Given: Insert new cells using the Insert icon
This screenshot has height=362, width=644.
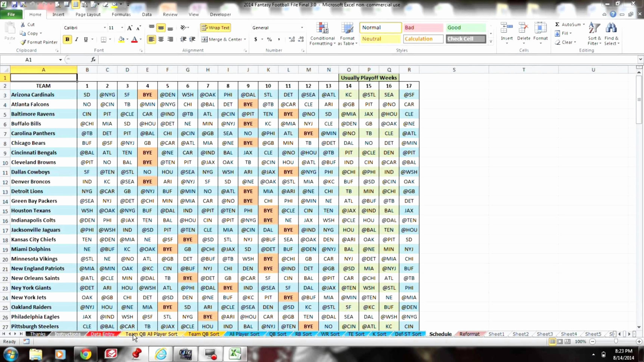Looking at the screenshot, I should tap(507, 33).
